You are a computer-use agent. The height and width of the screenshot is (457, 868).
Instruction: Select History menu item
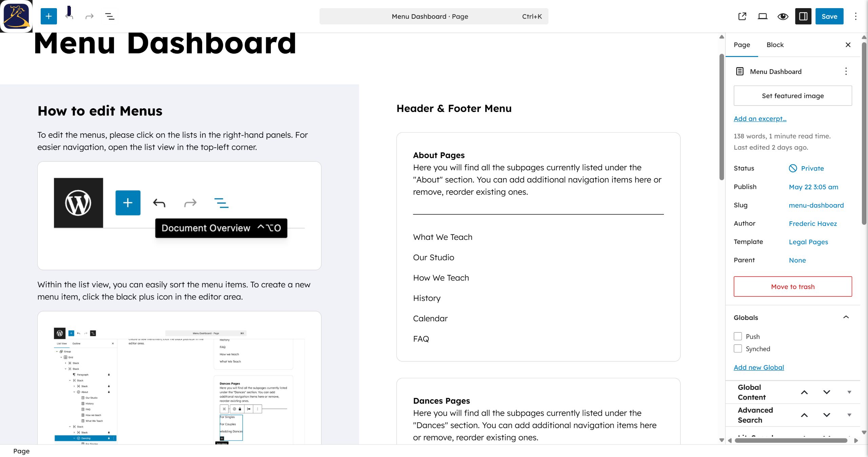[427, 298]
